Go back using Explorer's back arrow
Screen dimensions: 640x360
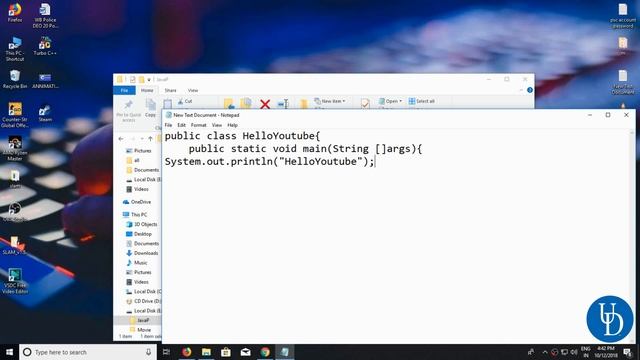(121, 139)
